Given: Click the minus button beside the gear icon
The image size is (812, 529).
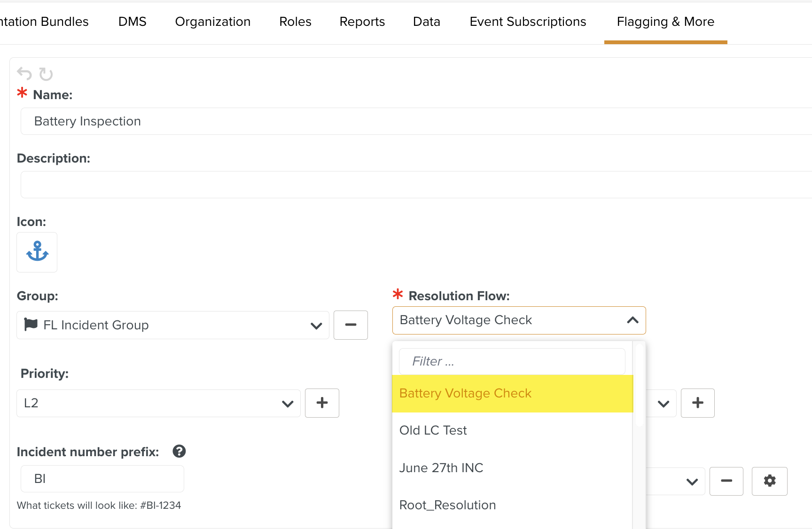Looking at the screenshot, I should pos(726,481).
